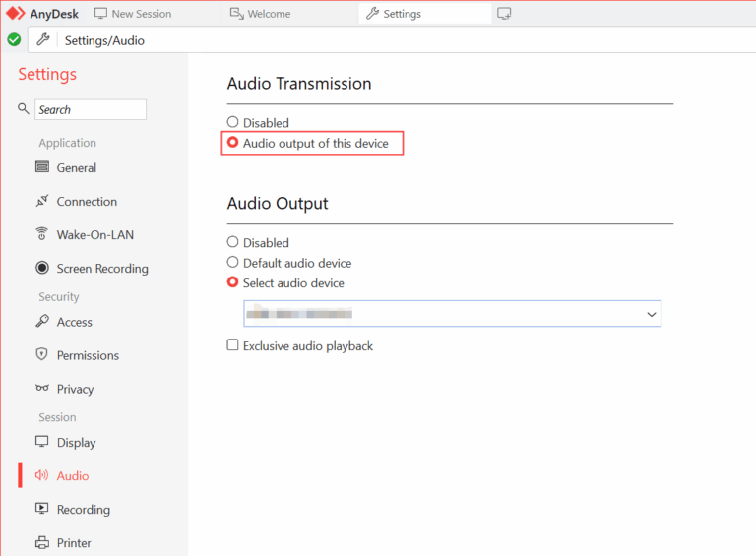This screenshot has height=556, width=756.
Task: Click the wrench icon beside Settings/Audio
Action: pyautogui.click(x=43, y=40)
